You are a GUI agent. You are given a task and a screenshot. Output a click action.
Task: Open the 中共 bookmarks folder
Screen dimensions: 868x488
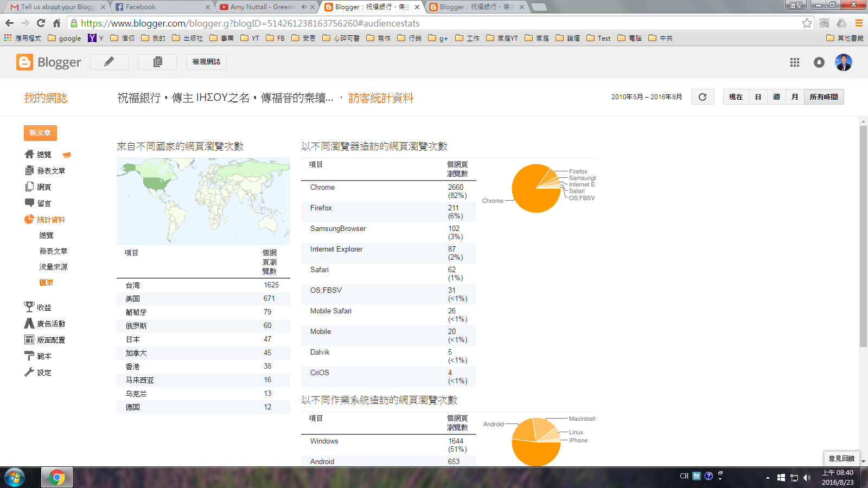click(660, 38)
